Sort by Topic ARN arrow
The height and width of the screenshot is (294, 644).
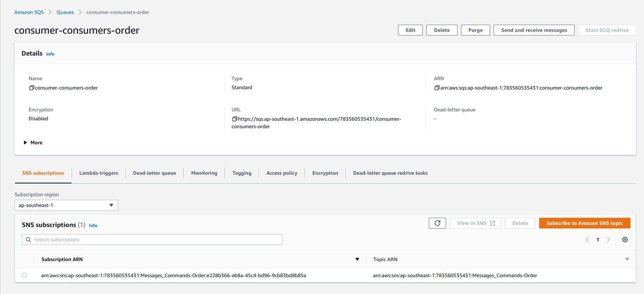click(627, 259)
